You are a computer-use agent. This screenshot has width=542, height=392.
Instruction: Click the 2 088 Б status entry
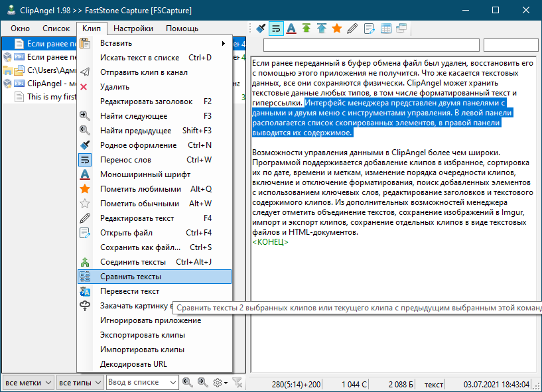tap(401, 384)
